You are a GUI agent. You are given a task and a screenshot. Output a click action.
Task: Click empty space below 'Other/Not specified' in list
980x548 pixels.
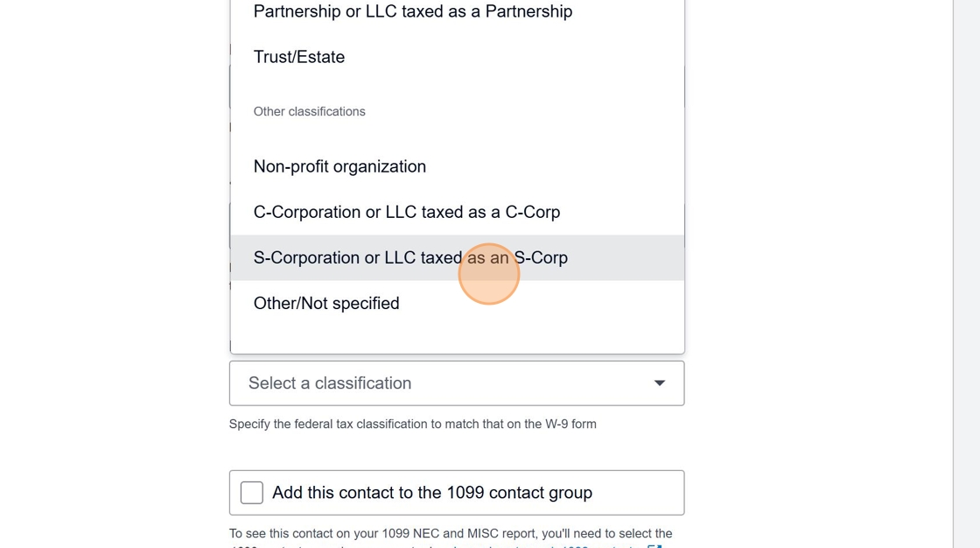point(457,338)
